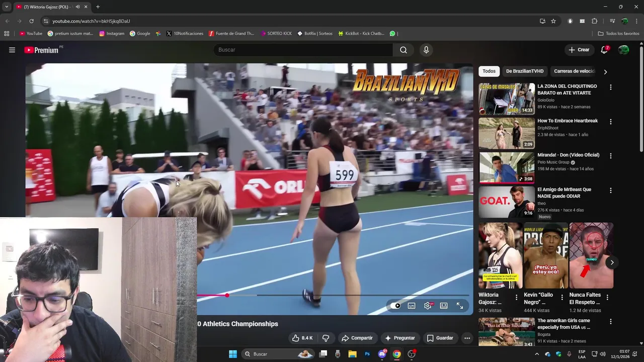The width and height of the screenshot is (644, 362).
Task: Click the search magnifier button
Action: (x=404, y=50)
